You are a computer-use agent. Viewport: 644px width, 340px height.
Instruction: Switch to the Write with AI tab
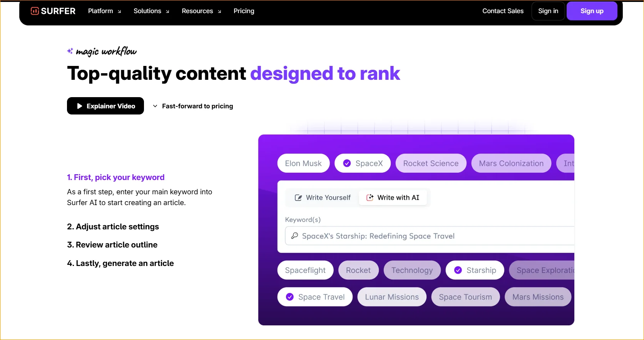tap(393, 198)
